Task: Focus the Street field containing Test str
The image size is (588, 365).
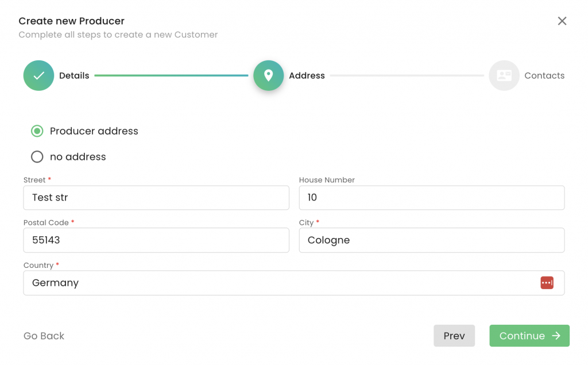Action: point(156,198)
